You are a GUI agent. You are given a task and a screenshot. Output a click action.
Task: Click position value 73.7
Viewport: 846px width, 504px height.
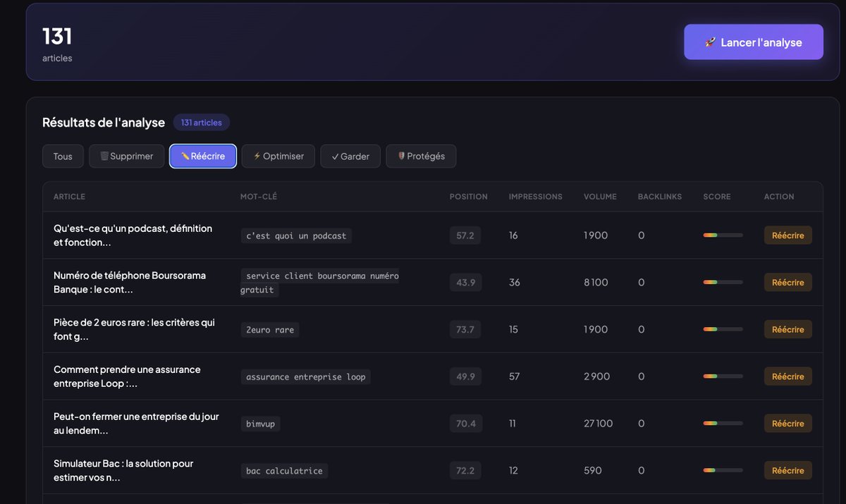(465, 329)
